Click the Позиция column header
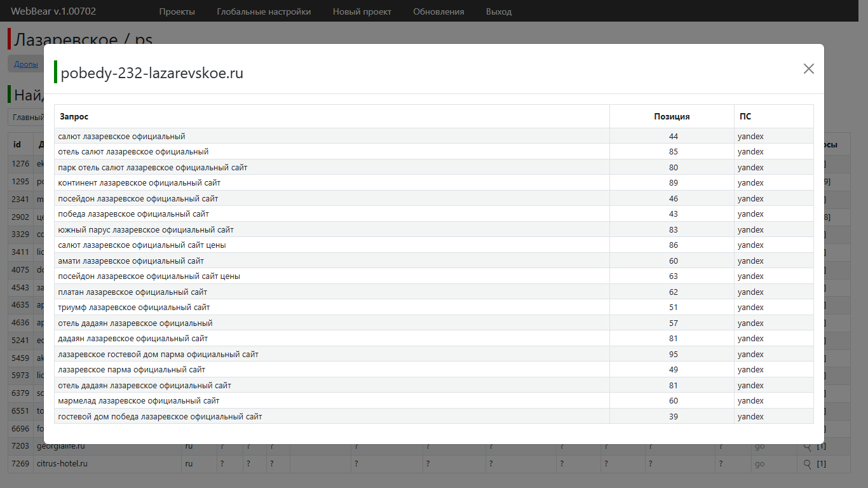 (x=672, y=116)
